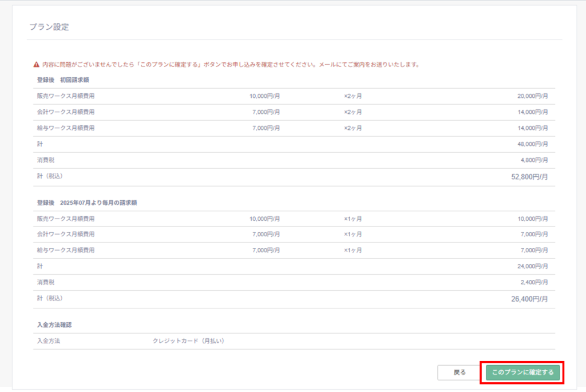Click the red notice about confirming the plan
Screen dimensions: 586x392
tap(231, 64)
